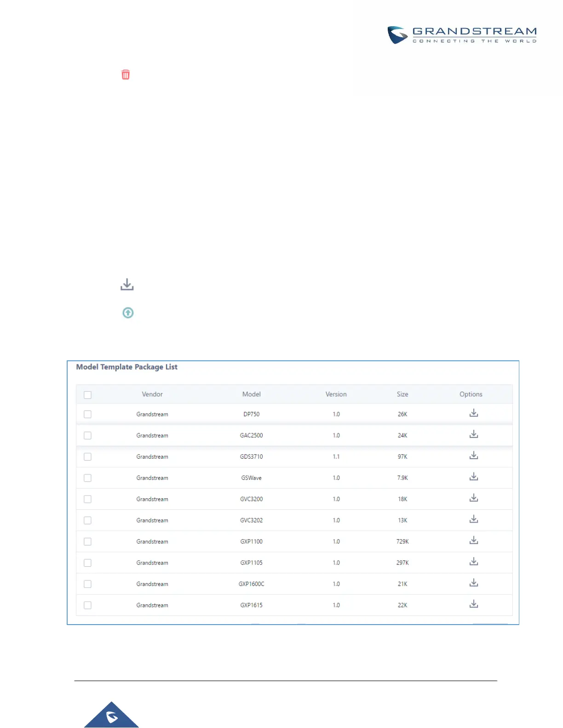This screenshot has width=563, height=728.
Task: Download the GDS3710 template package
Action: click(x=474, y=455)
